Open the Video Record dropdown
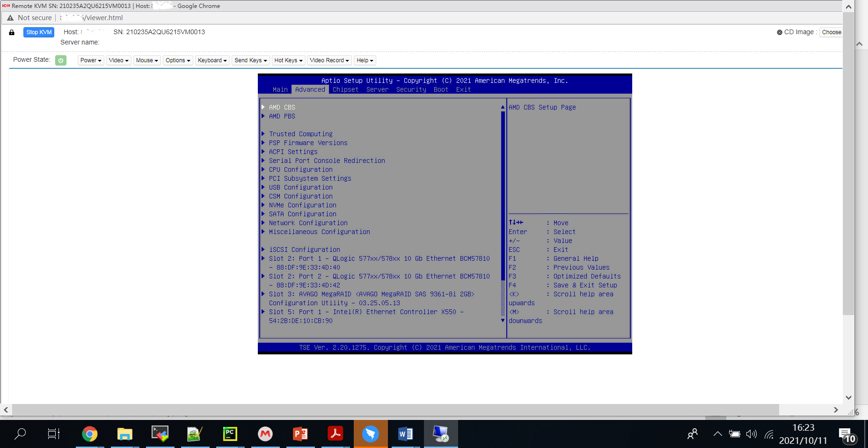Screen dimensions: 868x448 pos(329,60)
